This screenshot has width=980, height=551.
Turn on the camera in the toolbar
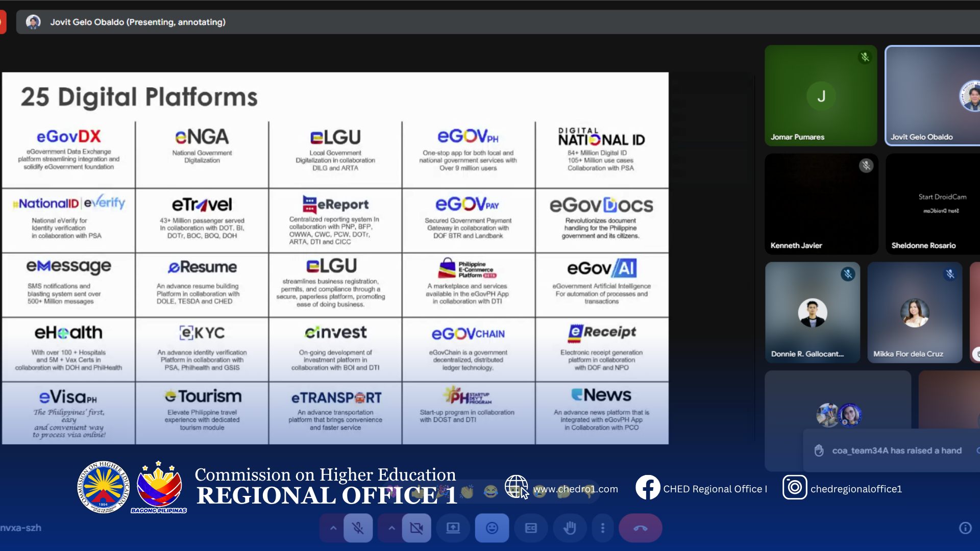coord(416,528)
